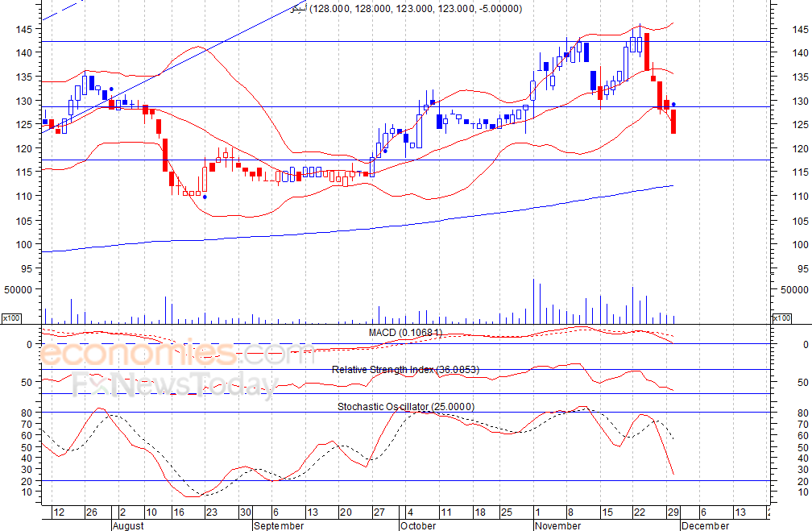
Task: Select date label 30 on the time axis
Action: 245,512
